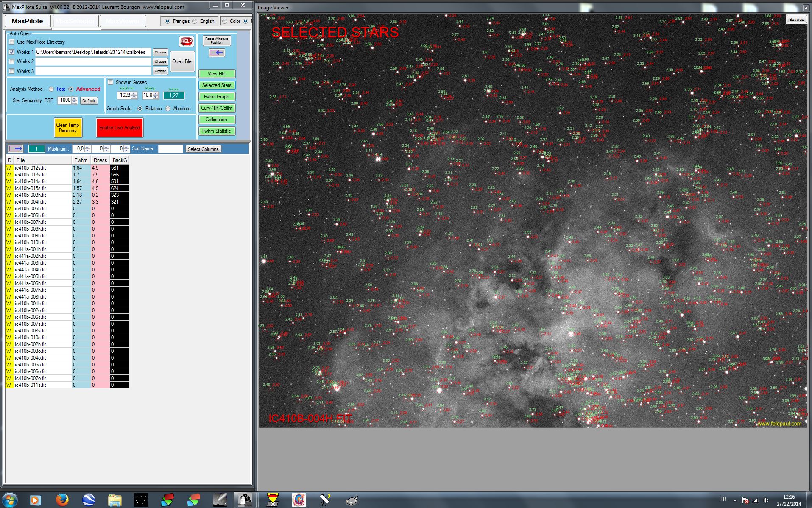812x508 pixels.
Task: Open the Windows Start menu
Action: (10, 500)
